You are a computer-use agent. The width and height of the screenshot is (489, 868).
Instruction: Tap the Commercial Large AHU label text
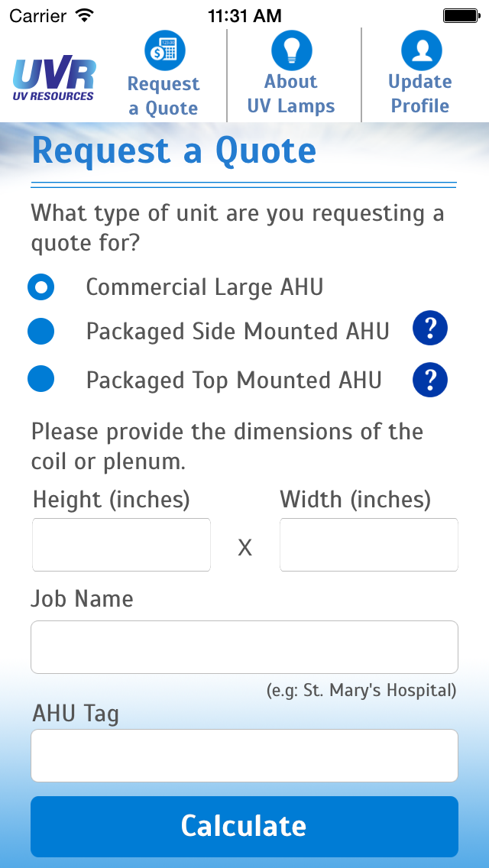pos(204,287)
